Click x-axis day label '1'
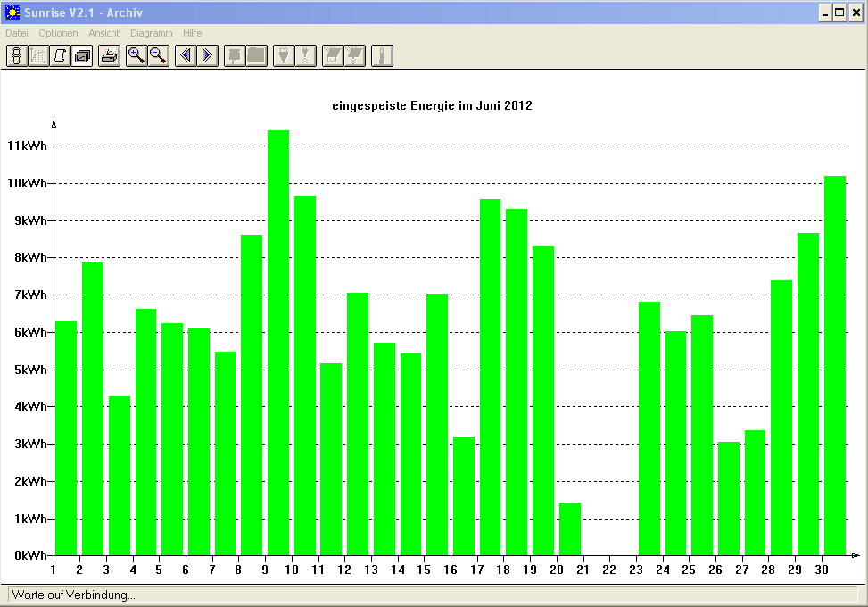The width and height of the screenshot is (868, 607). pos(54,570)
